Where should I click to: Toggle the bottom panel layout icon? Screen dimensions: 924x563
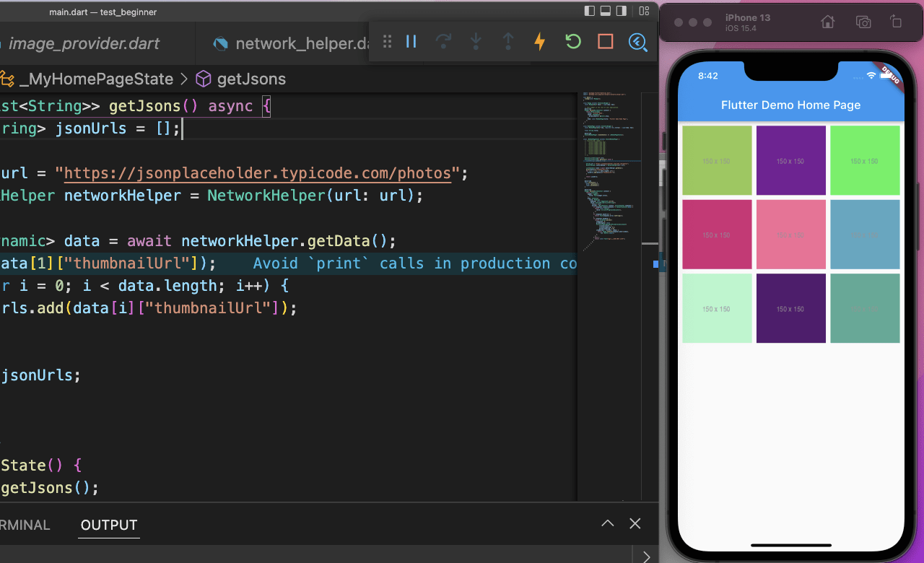(606, 11)
